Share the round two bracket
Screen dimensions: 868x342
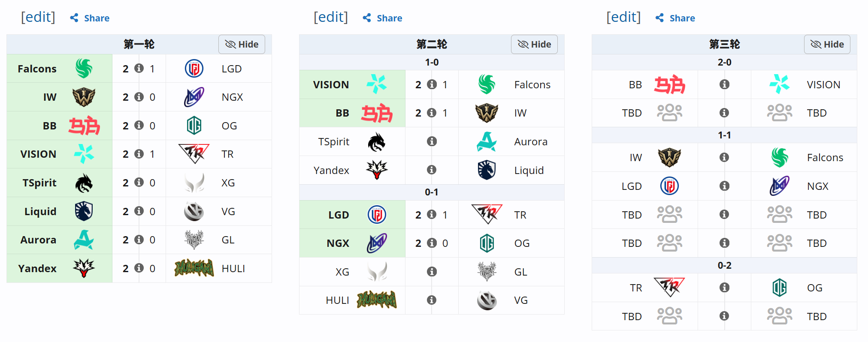pyautogui.click(x=382, y=18)
